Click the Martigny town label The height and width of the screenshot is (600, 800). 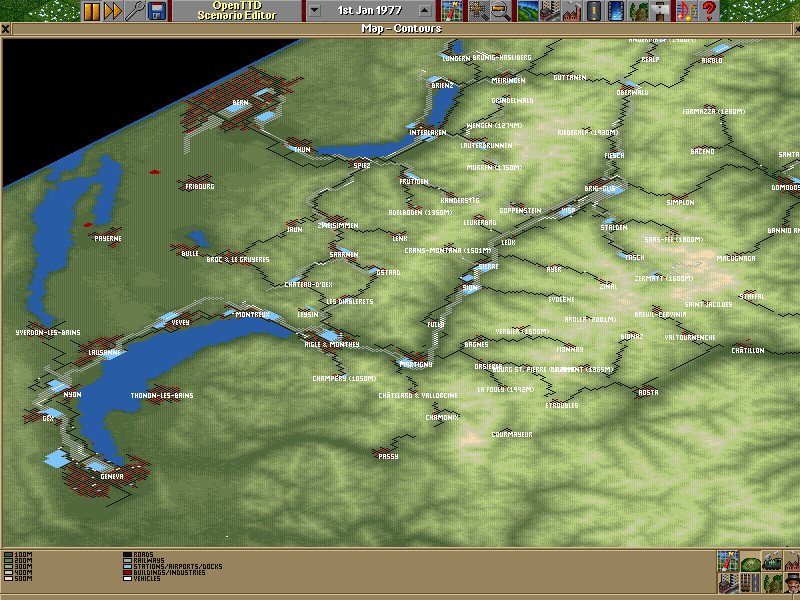click(x=416, y=364)
